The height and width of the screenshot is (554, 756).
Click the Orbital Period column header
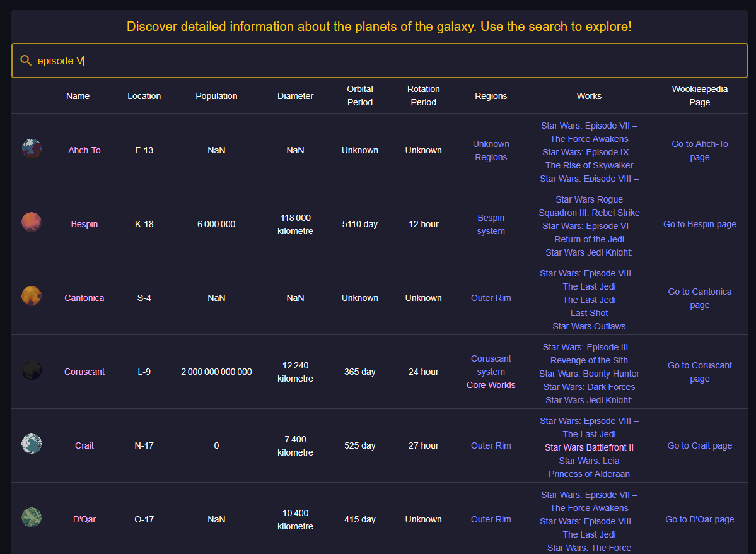pyautogui.click(x=359, y=95)
